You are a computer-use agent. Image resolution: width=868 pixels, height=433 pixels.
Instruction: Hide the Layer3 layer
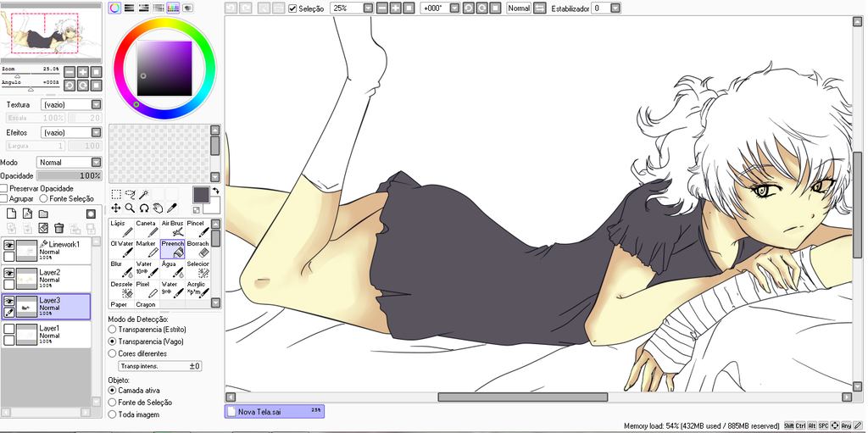(8, 301)
